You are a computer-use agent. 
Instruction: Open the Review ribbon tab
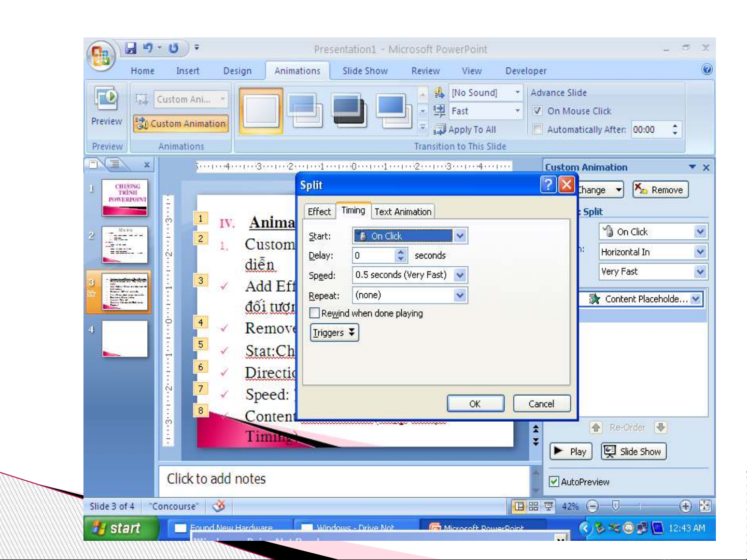click(x=426, y=71)
